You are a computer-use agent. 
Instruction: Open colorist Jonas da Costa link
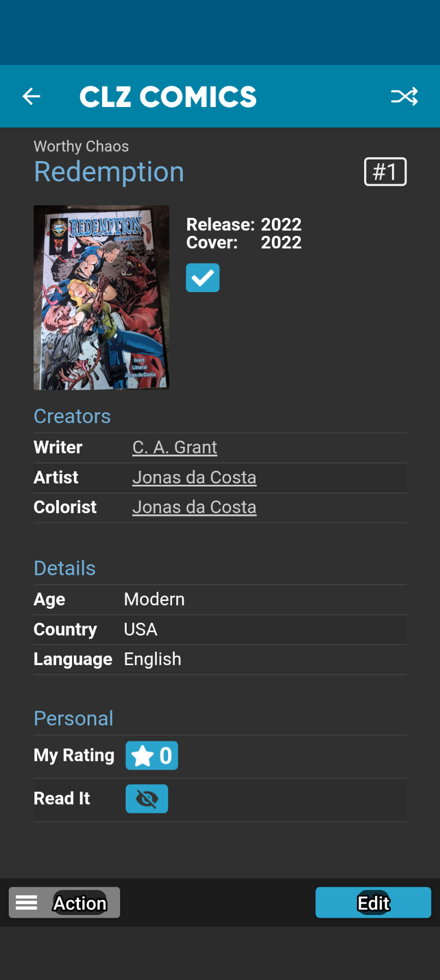tap(194, 507)
